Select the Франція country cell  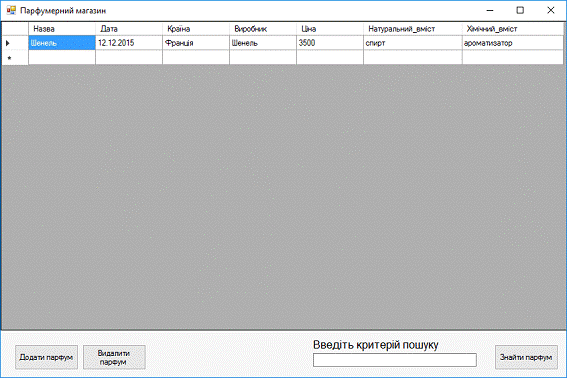point(196,43)
